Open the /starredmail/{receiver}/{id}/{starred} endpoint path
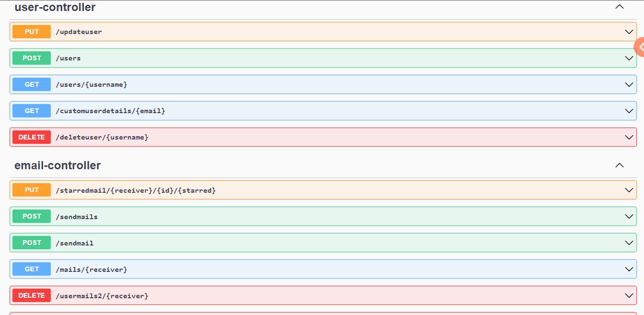Screen dimensions: 644x315 tap(136, 190)
